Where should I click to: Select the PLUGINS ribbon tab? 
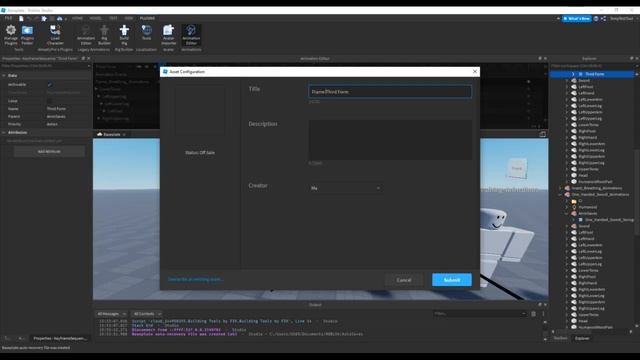click(x=147, y=18)
